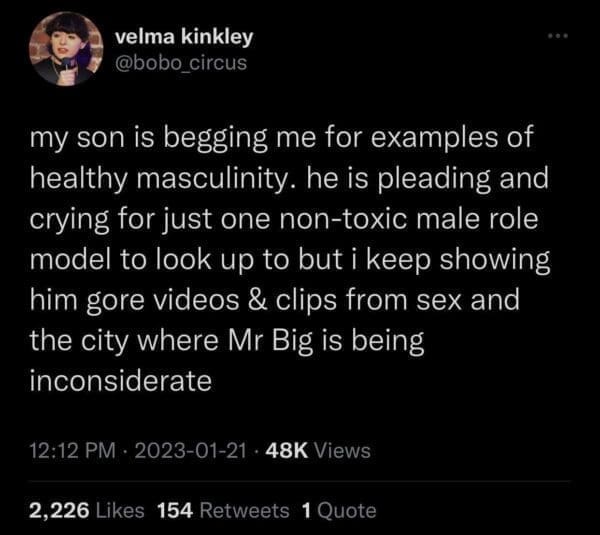Click velma kinkley's profile avatar
This screenshot has width=600, height=535.
(64, 53)
